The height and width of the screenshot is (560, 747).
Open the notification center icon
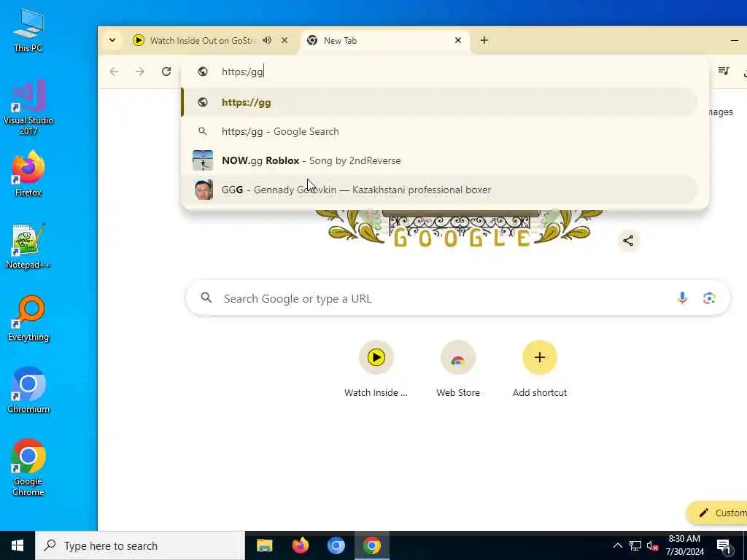tap(724, 546)
